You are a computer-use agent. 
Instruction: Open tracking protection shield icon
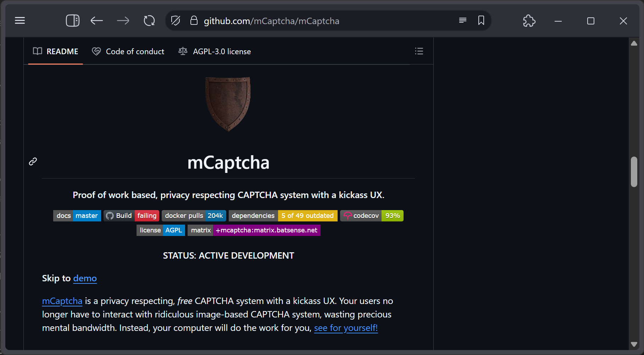click(x=176, y=21)
